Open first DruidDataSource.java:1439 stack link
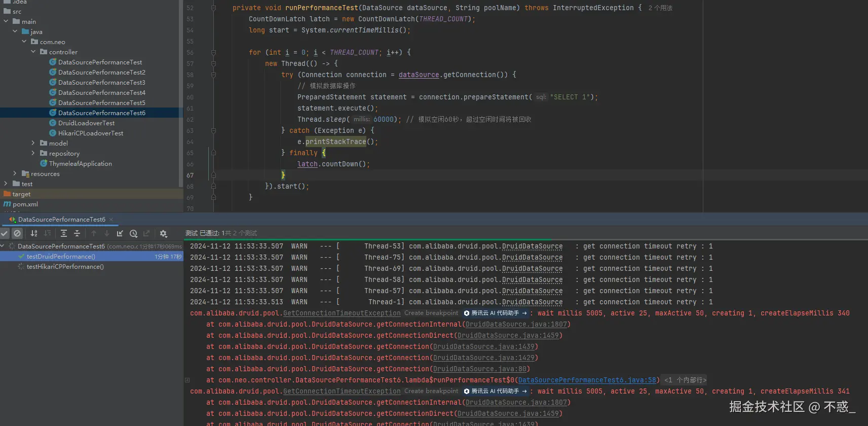Image resolution: width=868 pixels, height=426 pixels. pos(483,347)
